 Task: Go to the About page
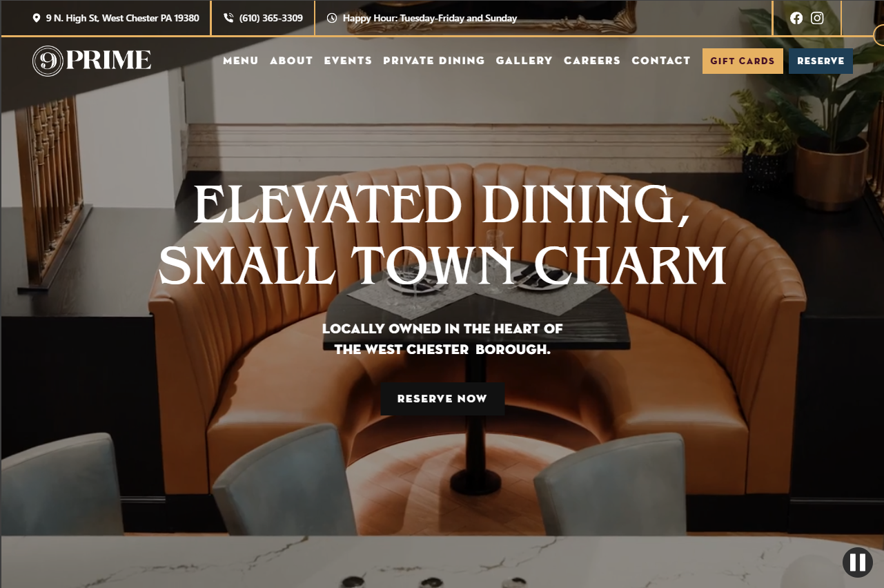click(291, 61)
